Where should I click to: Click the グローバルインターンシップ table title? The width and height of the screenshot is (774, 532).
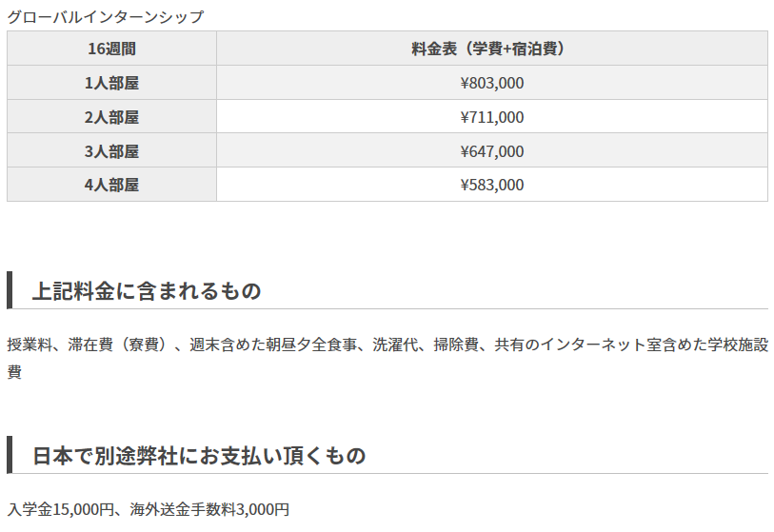pyautogui.click(x=106, y=16)
